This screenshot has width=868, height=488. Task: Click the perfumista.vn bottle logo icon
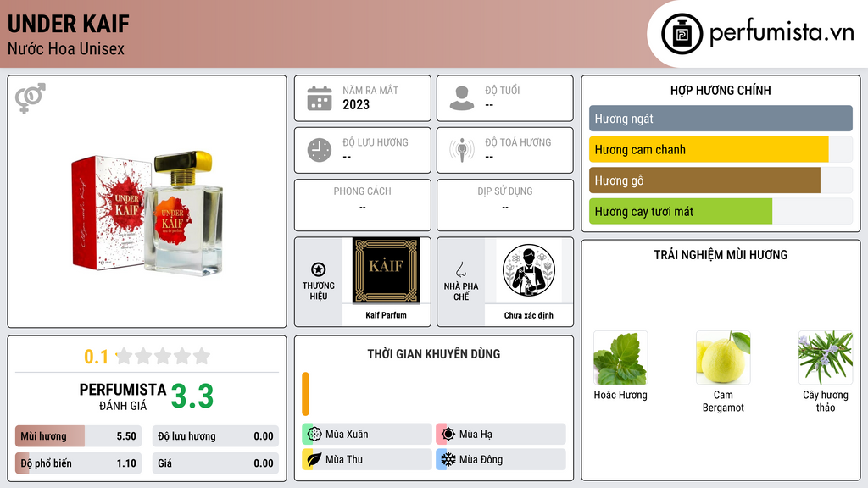point(682,34)
